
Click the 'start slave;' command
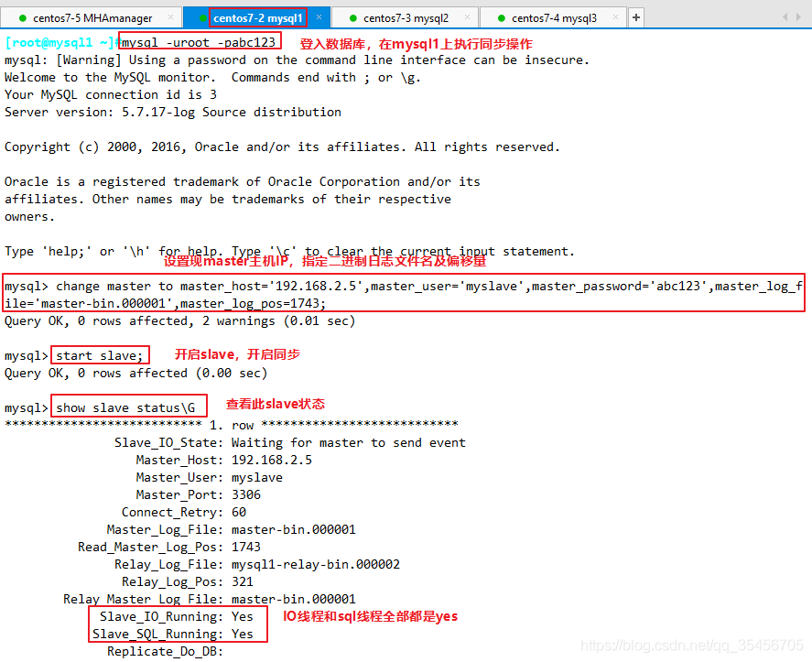[99, 355]
